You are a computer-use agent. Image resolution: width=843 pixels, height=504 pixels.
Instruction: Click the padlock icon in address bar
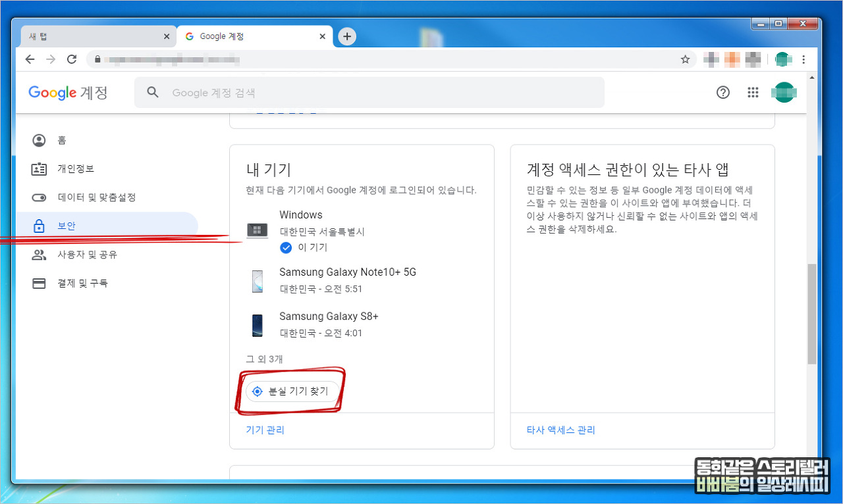pos(97,59)
